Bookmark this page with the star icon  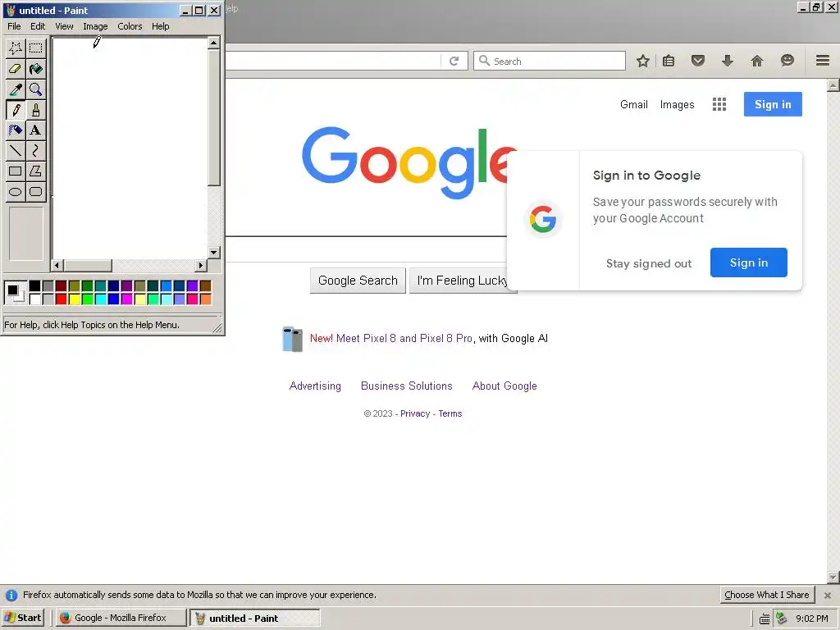(643, 61)
